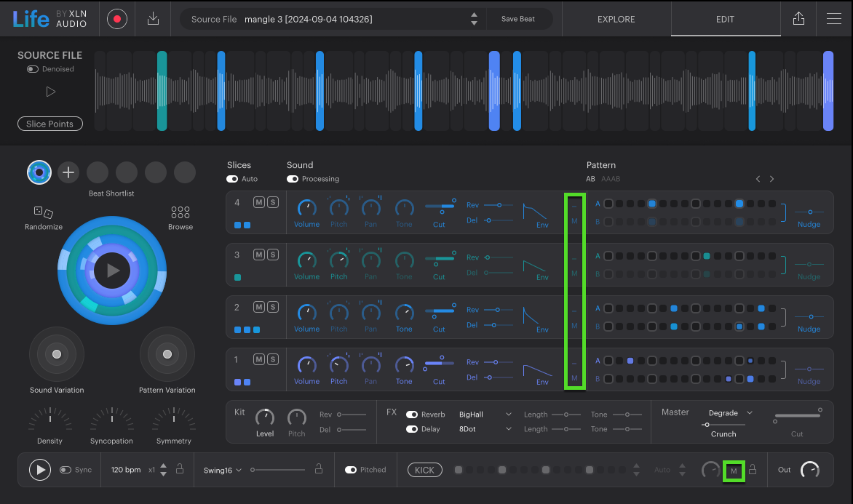This screenshot has height=504, width=853.
Task: Open the Swing16 dropdown
Action: click(x=223, y=470)
